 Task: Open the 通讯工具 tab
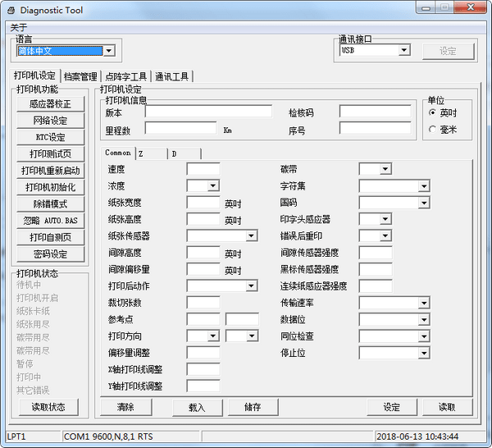(x=172, y=77)
